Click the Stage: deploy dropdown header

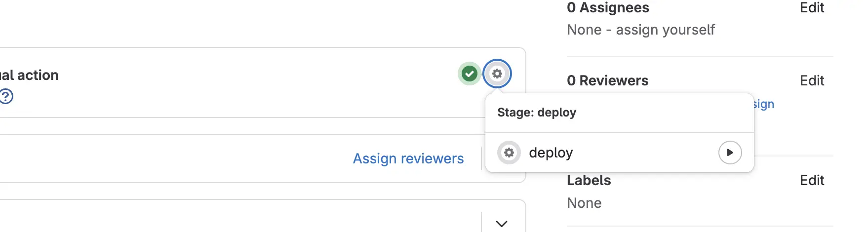[x=537, y=113]
